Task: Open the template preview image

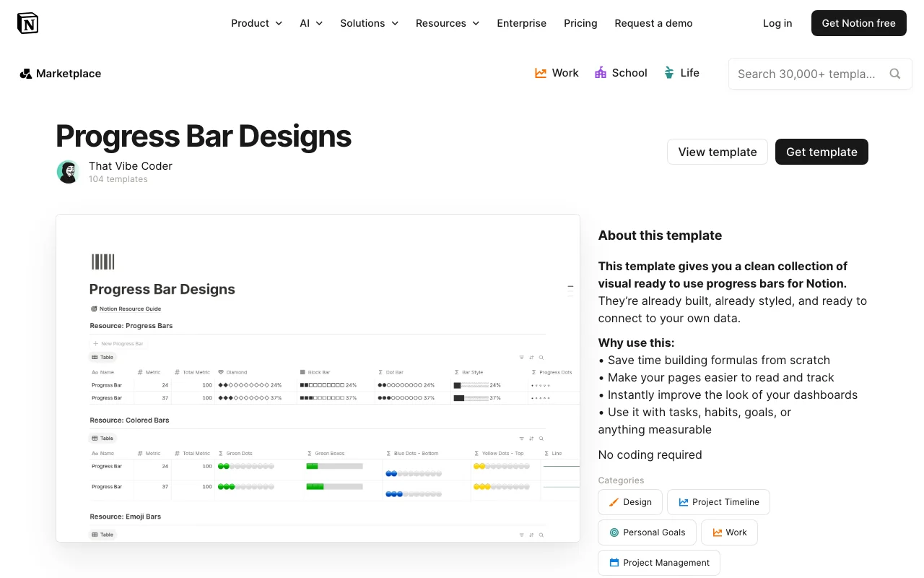Action: 318,378
